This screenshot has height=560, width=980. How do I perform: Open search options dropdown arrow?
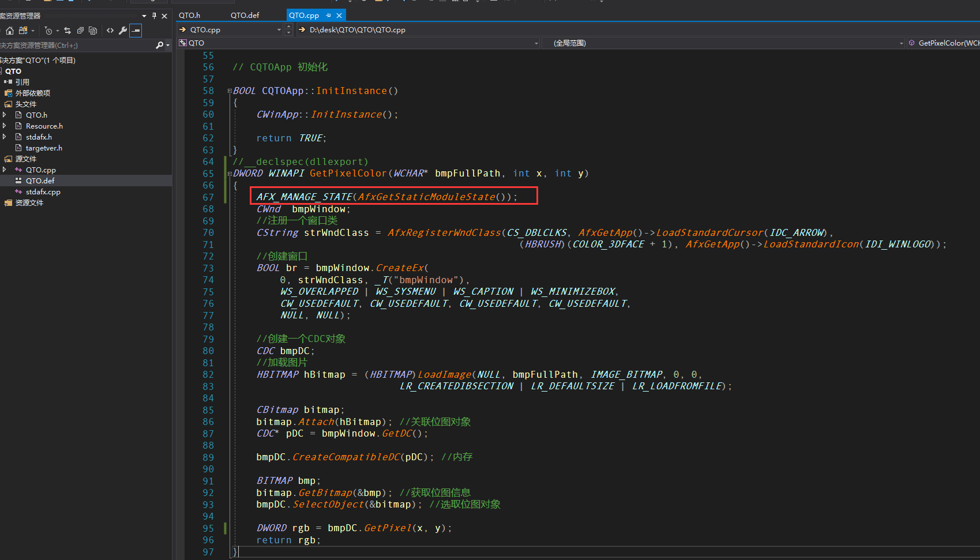pos(168,45)
